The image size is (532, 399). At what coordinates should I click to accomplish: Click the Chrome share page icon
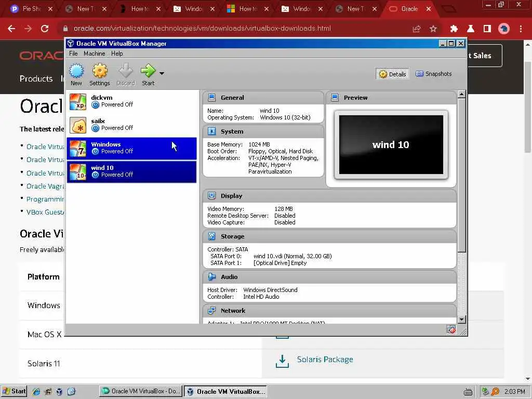417,29
